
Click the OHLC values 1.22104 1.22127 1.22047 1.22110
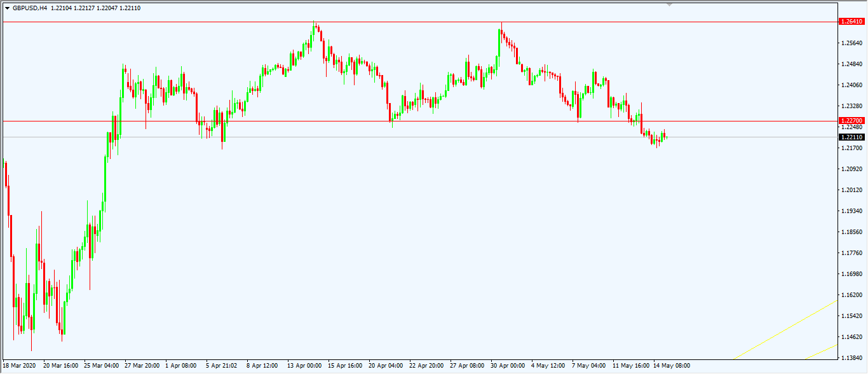tap(96, 8)
